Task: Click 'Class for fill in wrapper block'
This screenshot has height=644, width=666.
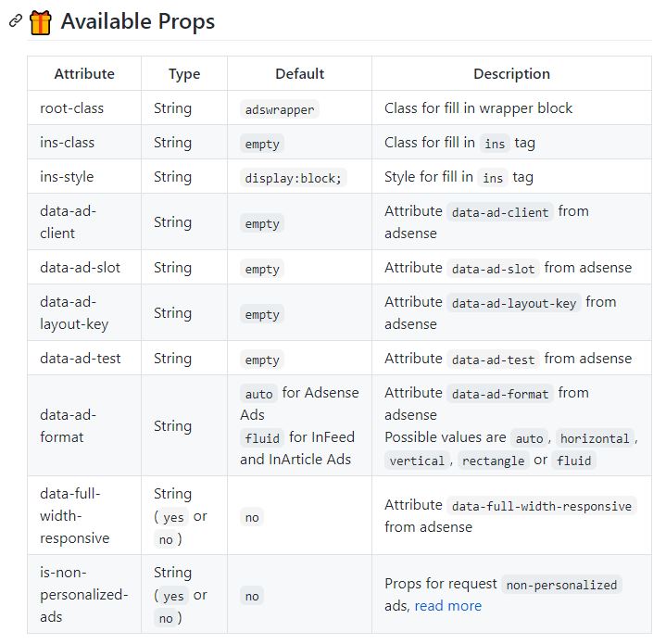Action: (x=478, y=107)
